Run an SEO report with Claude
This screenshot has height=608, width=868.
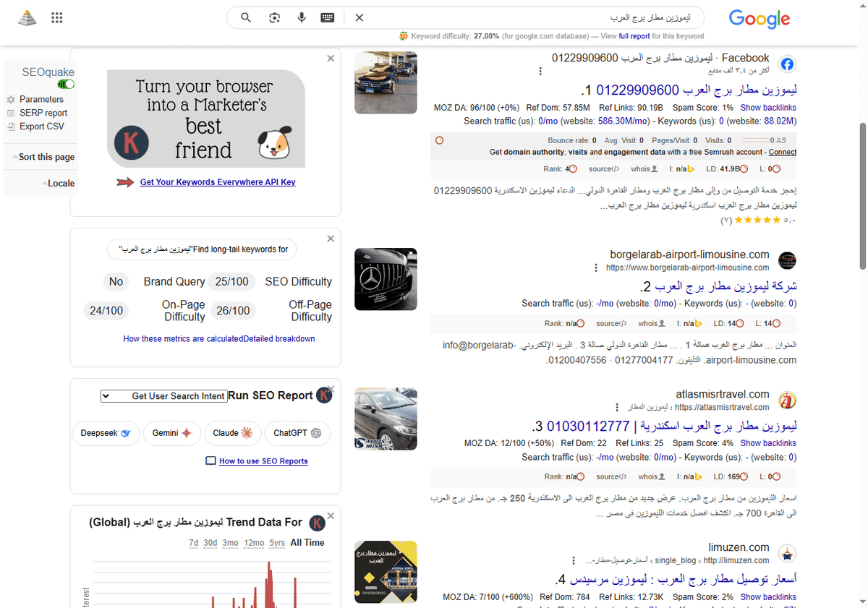pos(233,433)
